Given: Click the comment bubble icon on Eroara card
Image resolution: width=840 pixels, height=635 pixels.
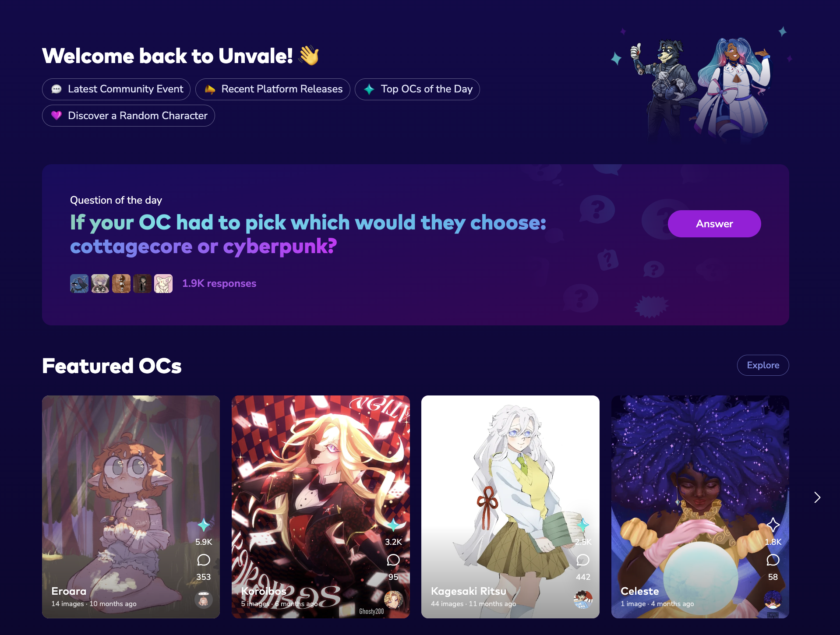Looking at the screenshot, I should [204, 560].
